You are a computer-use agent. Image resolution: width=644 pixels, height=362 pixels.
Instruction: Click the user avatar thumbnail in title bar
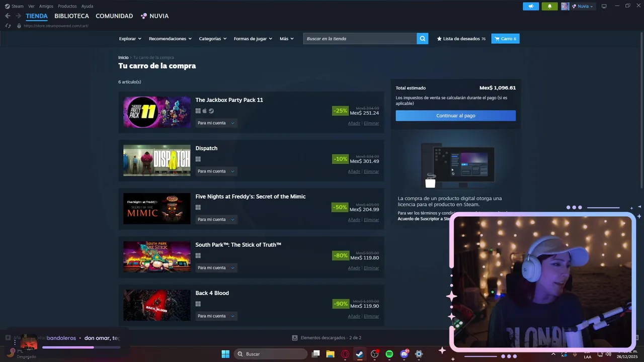pos(565,6)
